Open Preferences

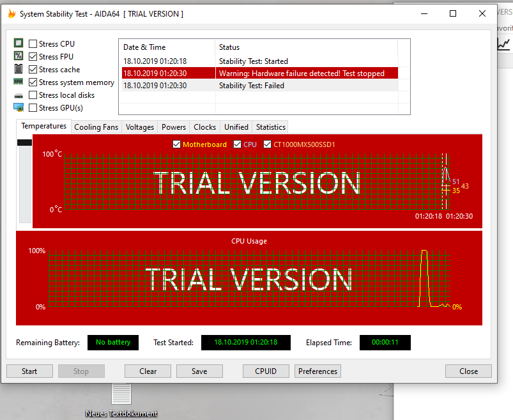pos(318,371)
